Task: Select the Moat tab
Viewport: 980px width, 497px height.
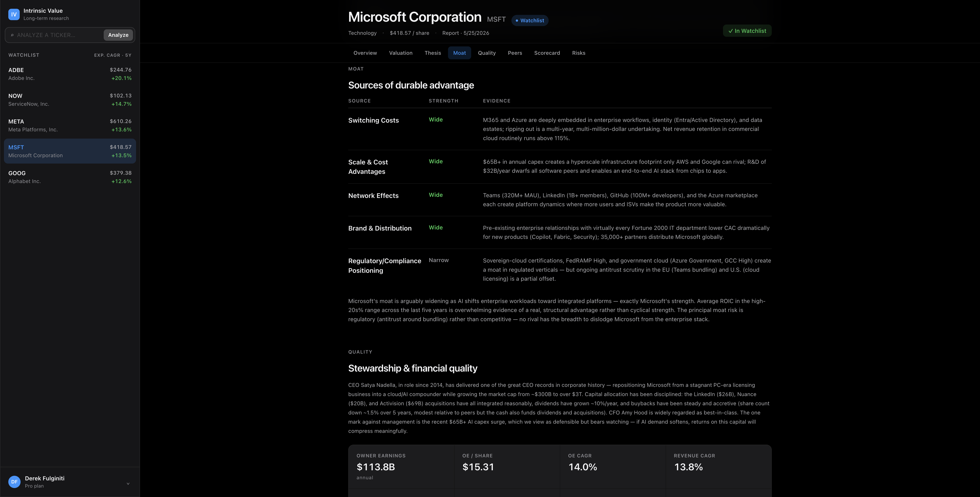Action: tap(460, 53)
